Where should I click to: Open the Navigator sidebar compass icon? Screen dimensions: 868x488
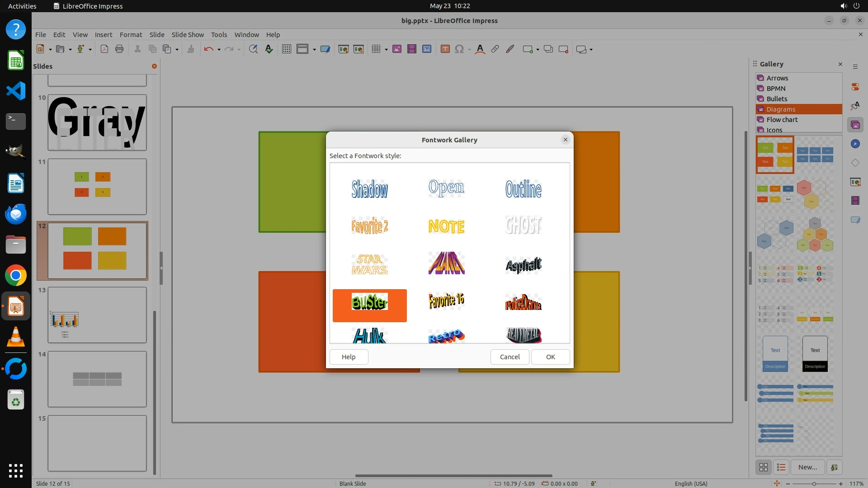(855, 144)
